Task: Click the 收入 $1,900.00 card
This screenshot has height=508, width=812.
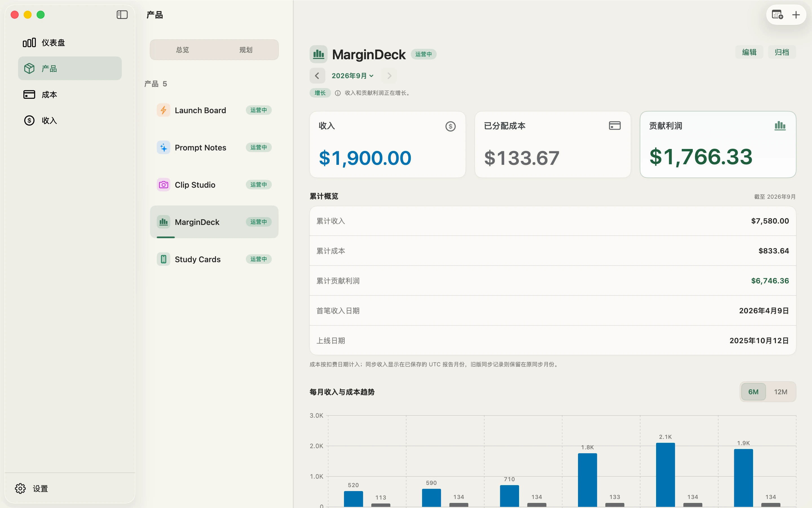Action: [388, 144]
